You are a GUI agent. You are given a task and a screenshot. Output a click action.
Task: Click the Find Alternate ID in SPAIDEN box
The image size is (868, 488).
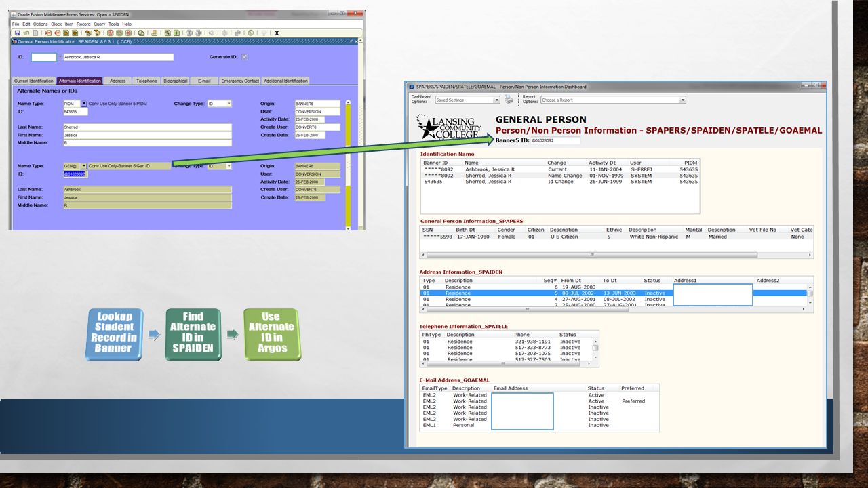(x=193, y=334)
